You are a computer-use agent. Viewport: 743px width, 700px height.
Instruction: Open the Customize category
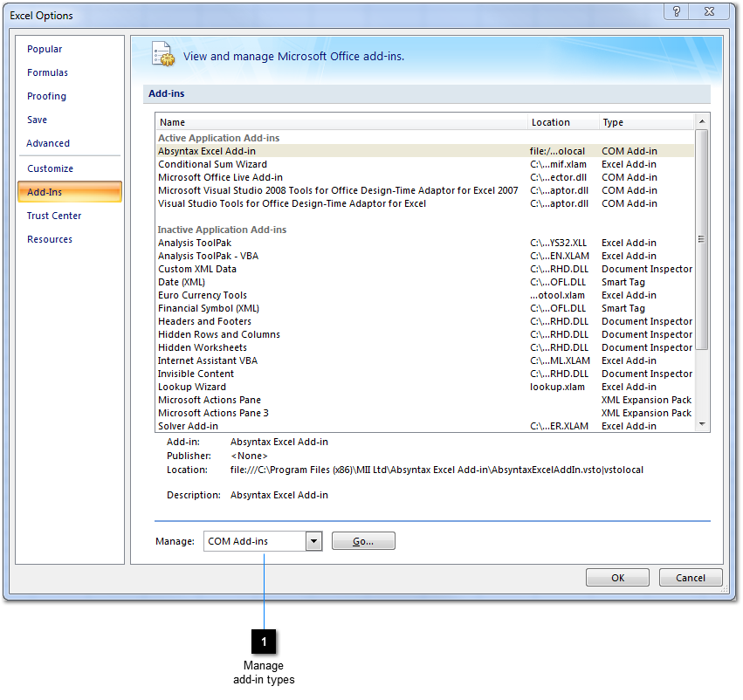[x=51, y=168]
